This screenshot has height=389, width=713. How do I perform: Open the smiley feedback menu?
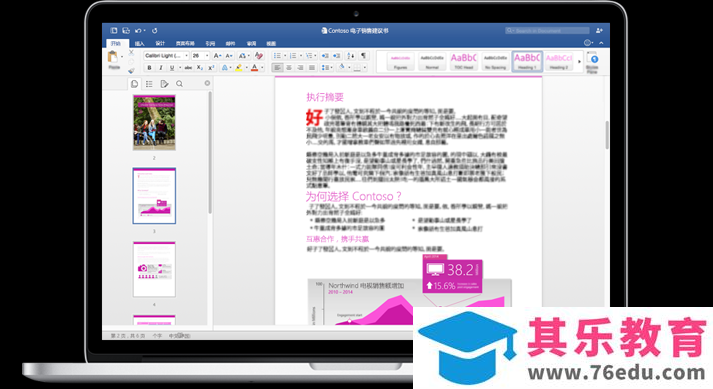[x=588, y=43]
